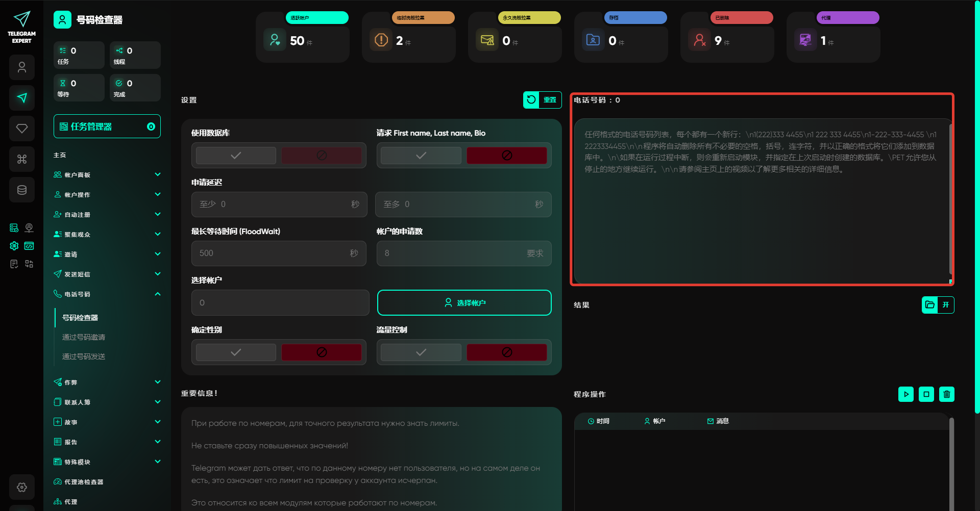Click the user profile icon in sidebar
Image resolution: width=980 pixels, height=511 pixels.
(x=22, y=67)
